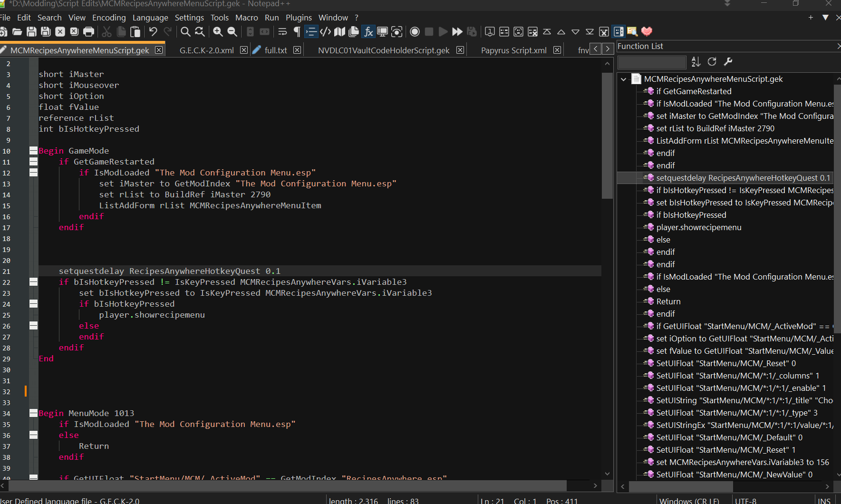
Task: Toggle synchronized horizontal scrolling
Action: click(x=264, y=32)
